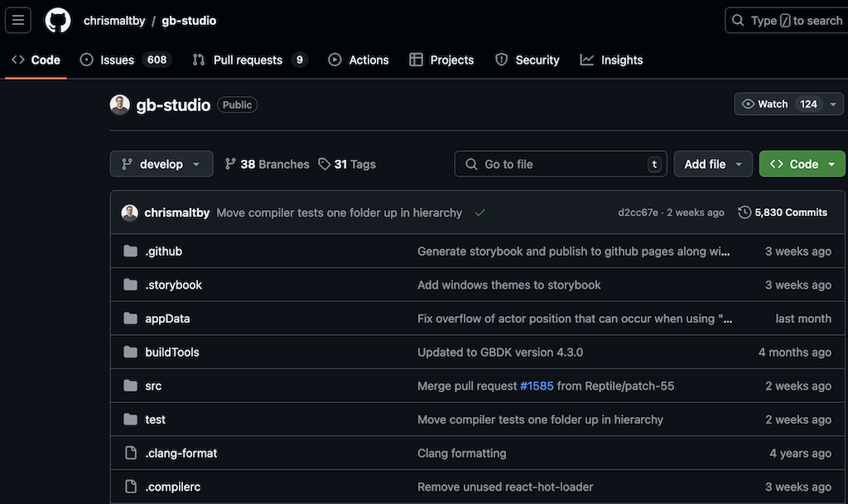Open the Actions tab label
This screenshot has width=848, height=504.
369,60
